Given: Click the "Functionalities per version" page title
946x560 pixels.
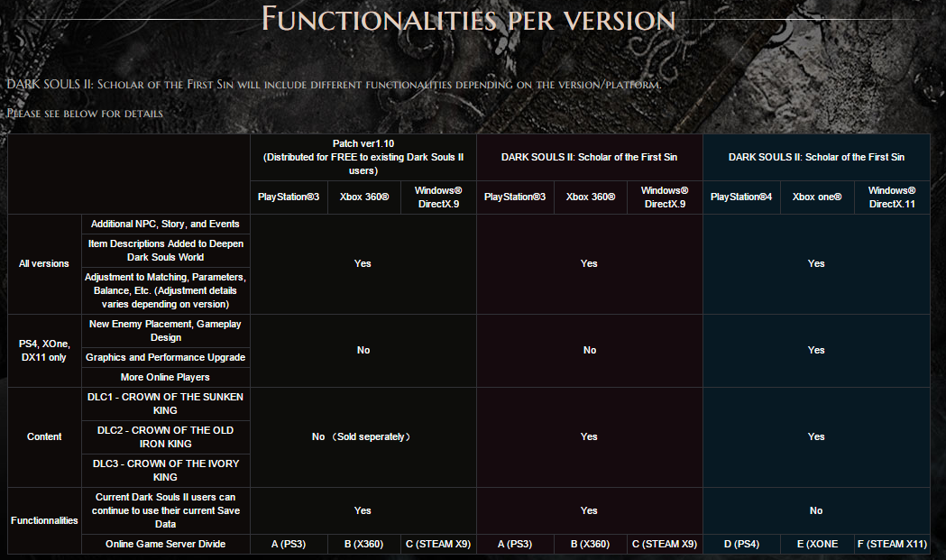Looking at the screenshot, I should pos(468,19).
